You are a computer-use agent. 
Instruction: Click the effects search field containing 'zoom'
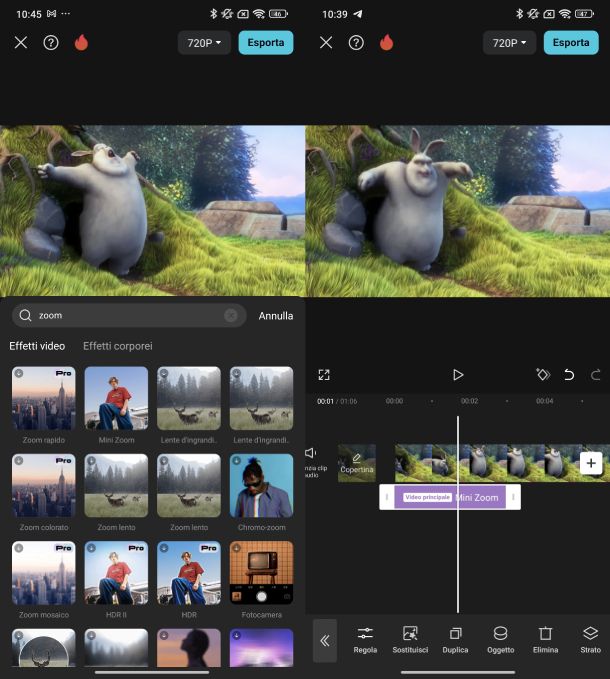pyautogui.click(x=129, y=315)
